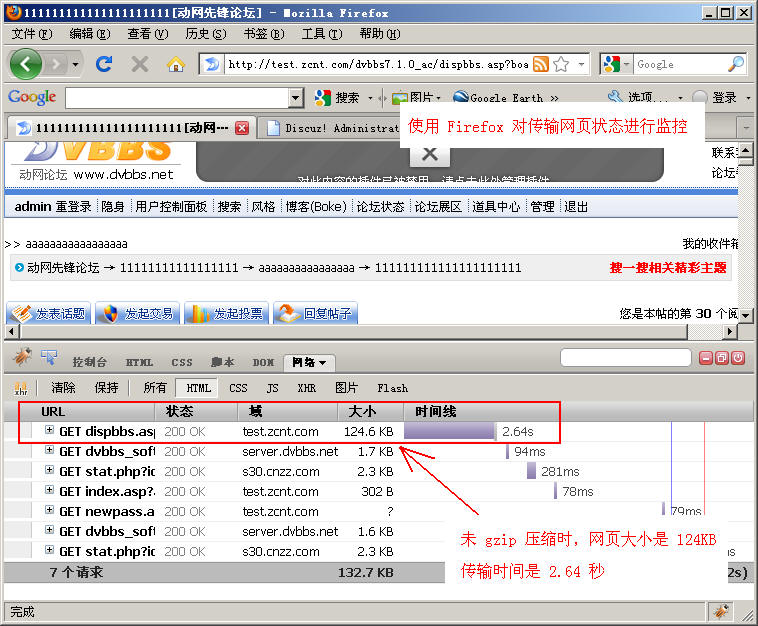Select the XHR network filter

(306, 388)
